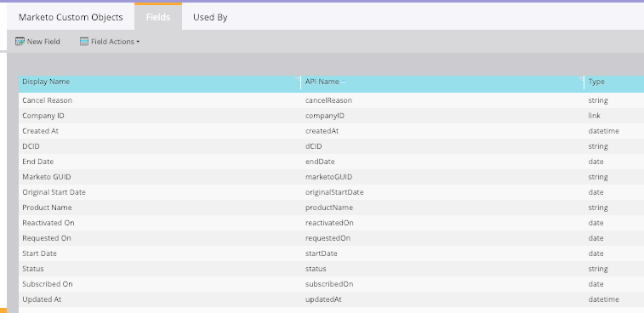This screenshot has width=644, height=313.
Task: Select the Marketo GUID display name
Action: point(47,177)
